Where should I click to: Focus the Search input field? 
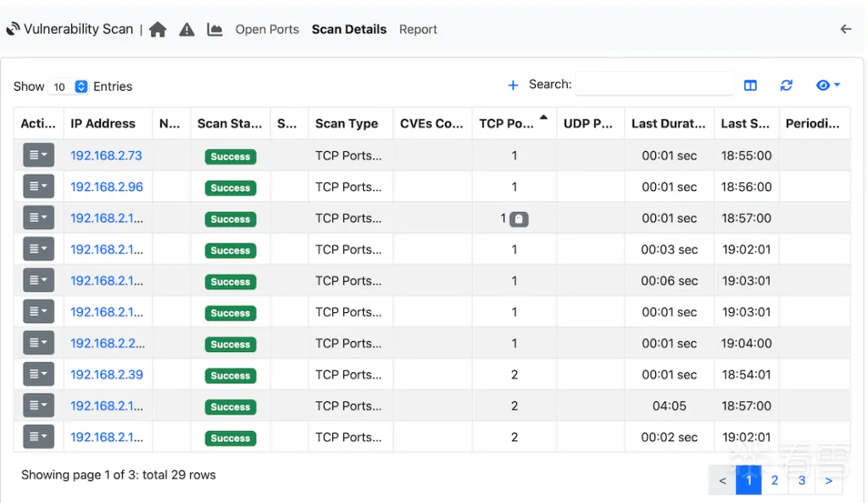click(654, 84)
